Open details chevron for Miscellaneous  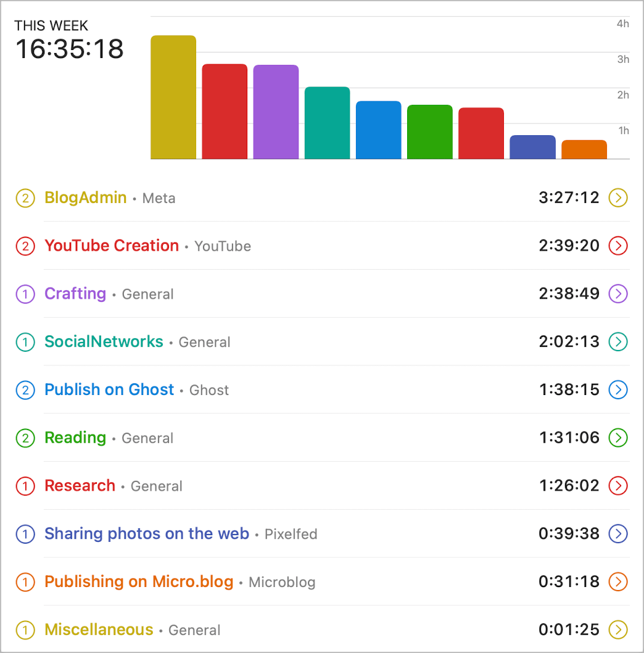(x=618, y=630)
